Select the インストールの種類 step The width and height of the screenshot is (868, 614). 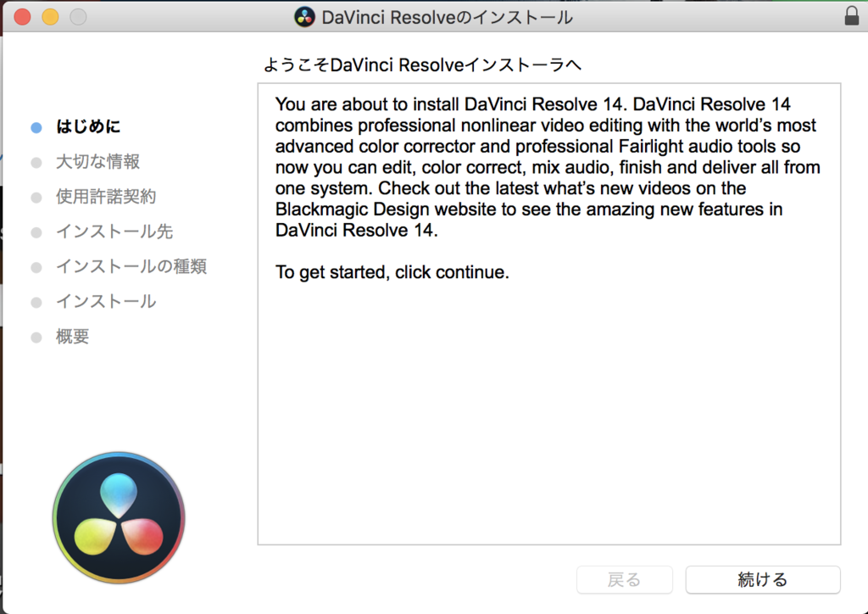coord(131,266)
